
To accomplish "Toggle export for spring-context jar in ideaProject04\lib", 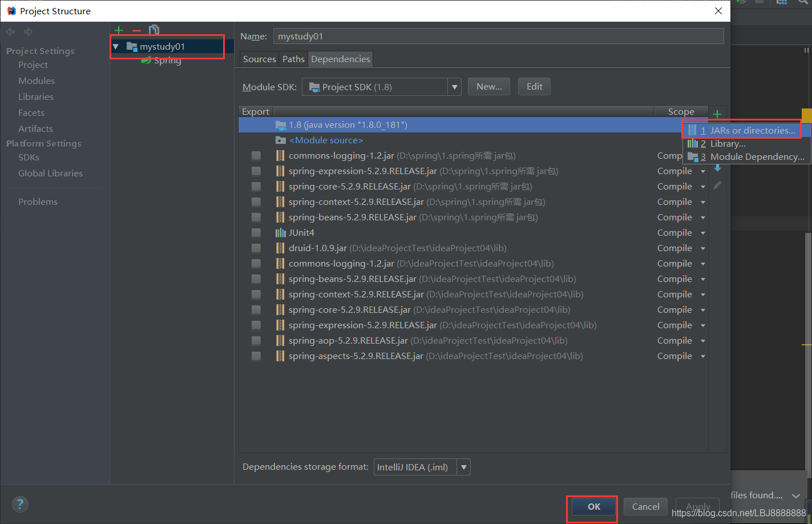I will click(x=256, y=295).
